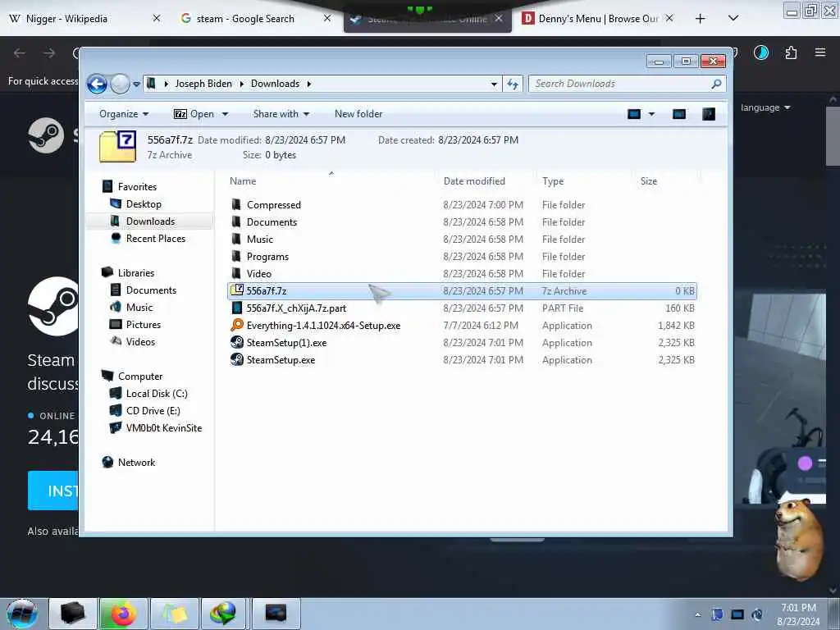This screenshot has height=630, width=840.
Task: Select Favorites in the navigation pane
Action: [137, 187]
